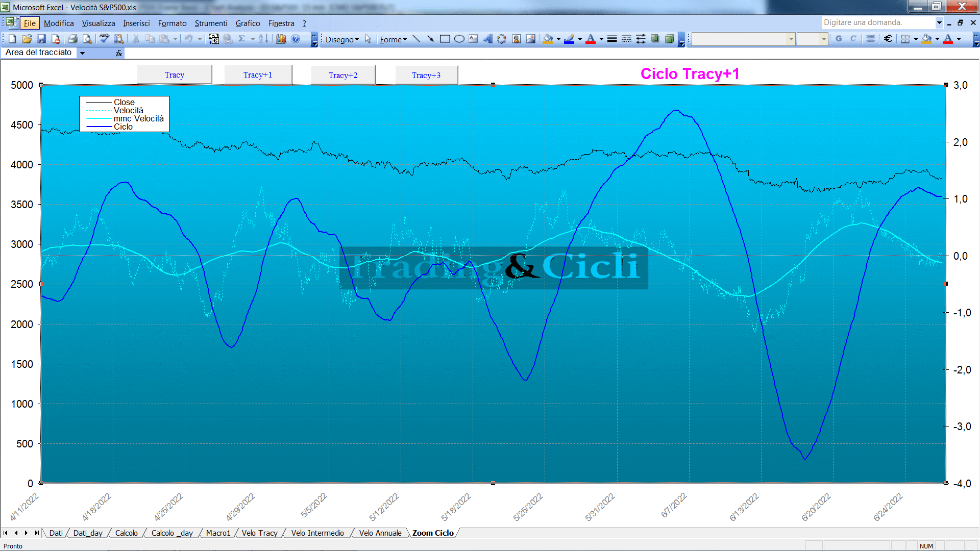Image resolution: width=980 pixels, height=551 pixels.
Task: Insert a Diagram or Organization Chart
Action: (x=502, y=39)
